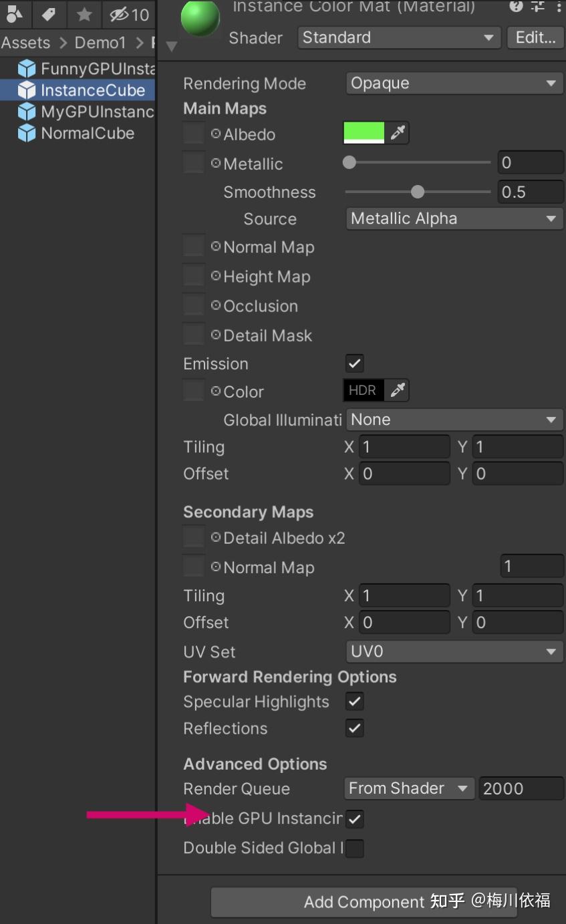Click the green Albedo color swatch
This screenshot has width=566, height=924.
pyautogui.click(x=364, y=132)
